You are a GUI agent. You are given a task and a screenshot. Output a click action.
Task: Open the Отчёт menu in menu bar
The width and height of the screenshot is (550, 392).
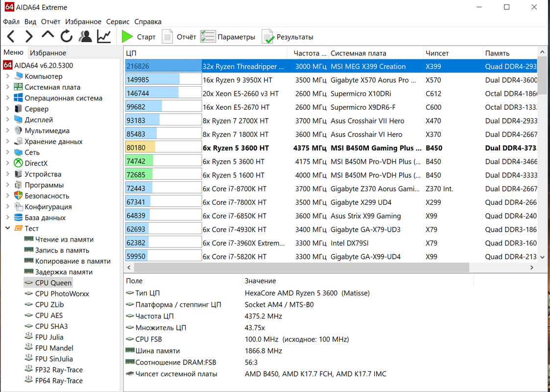[x=50, y=22]
